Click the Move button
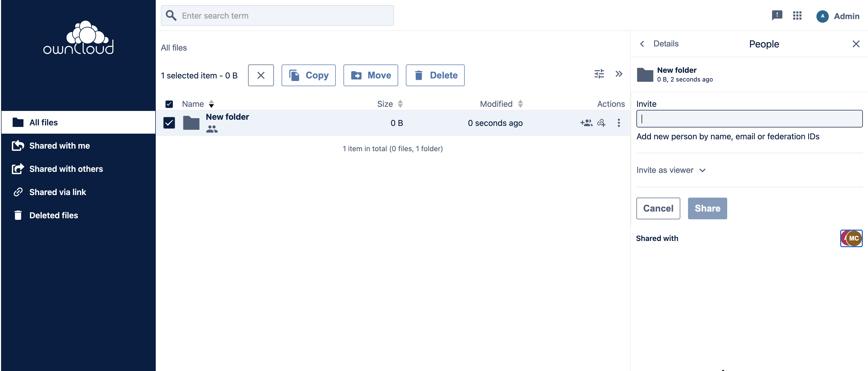Screen dimensions: 868x371 pos(371,76)
